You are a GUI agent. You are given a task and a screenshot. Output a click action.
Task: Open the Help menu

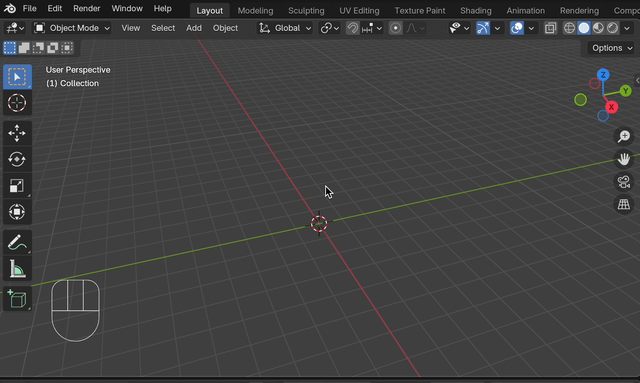[162, 8]
